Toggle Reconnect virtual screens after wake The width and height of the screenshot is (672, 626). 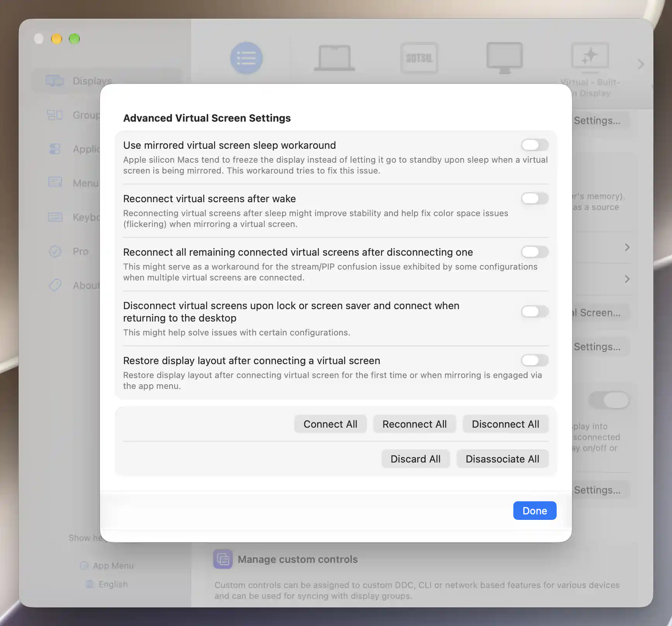[x=535, y=198]
